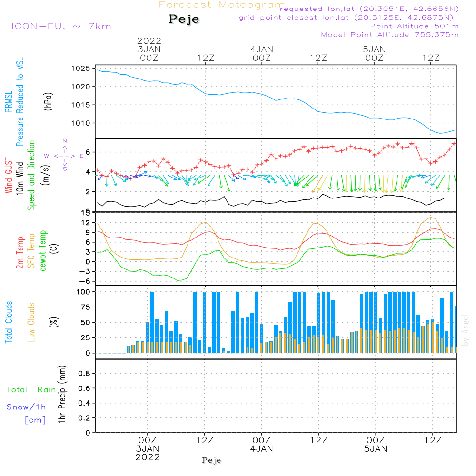Click the 0.4 precipitation axis value

point(84,403)
